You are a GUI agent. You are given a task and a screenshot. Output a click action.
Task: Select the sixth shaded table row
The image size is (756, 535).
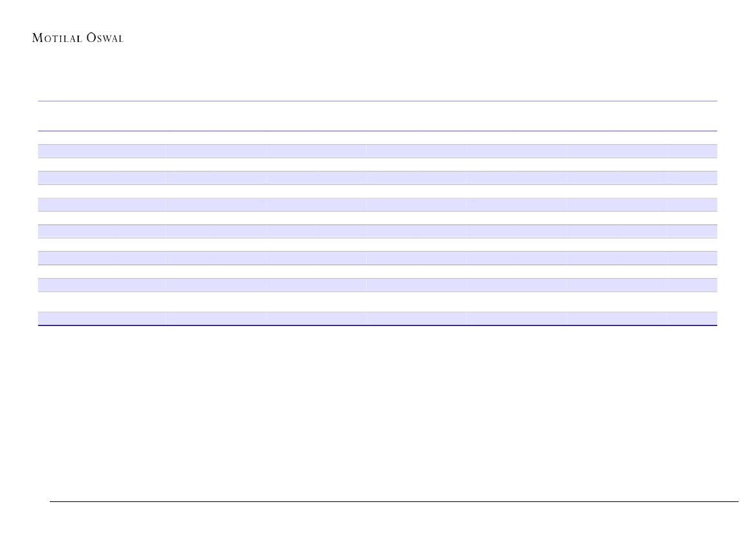pos(378,285)
